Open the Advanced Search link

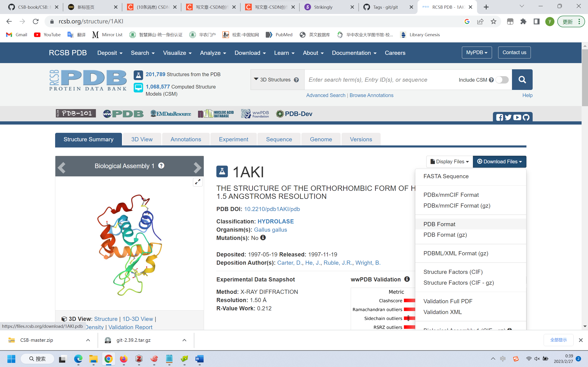pyautogui.click(x=326, y=95)
